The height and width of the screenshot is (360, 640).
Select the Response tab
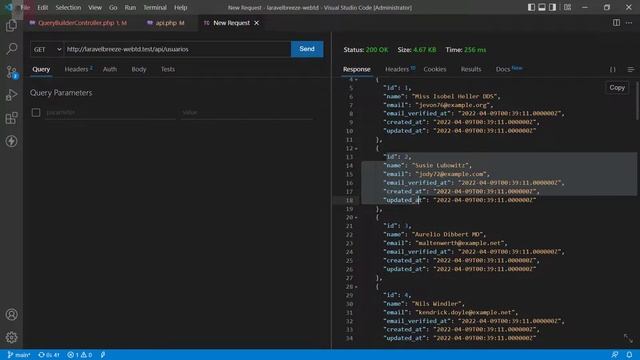coord(357,69)
